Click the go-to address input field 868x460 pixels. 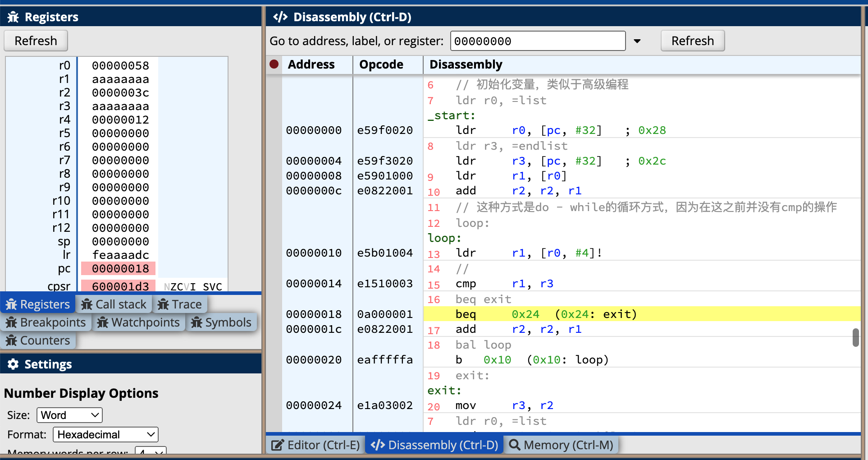click(538, 41)
